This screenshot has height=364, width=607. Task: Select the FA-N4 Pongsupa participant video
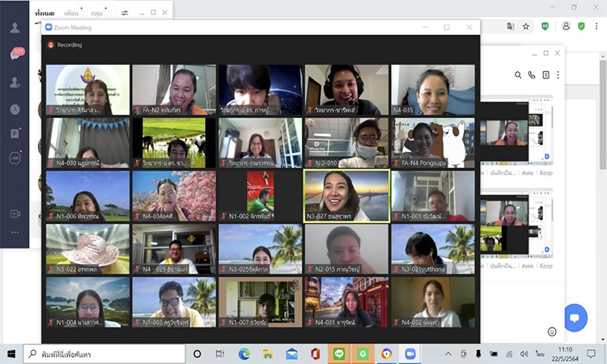pyautogui.click(x=433, y=142)
